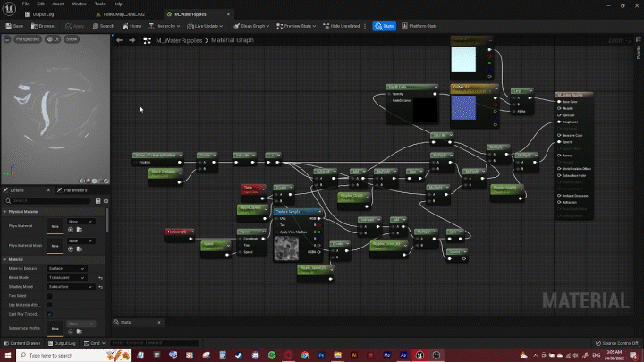Apply material changes
This screenshot has width=644, height=362.
coord(75,26)
